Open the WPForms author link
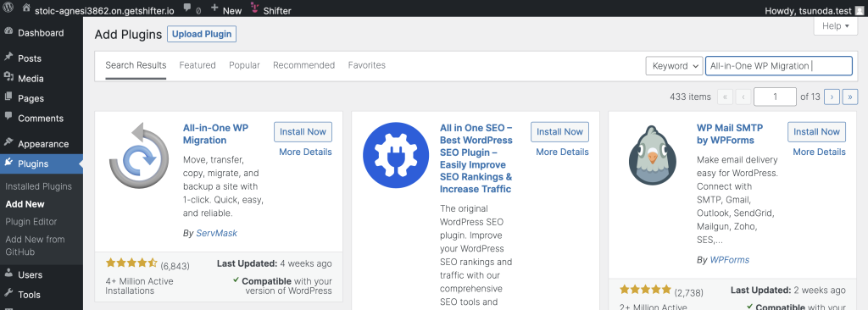This screenshot has width=868, height=310. pyautogui.click(x=730, y=260)
